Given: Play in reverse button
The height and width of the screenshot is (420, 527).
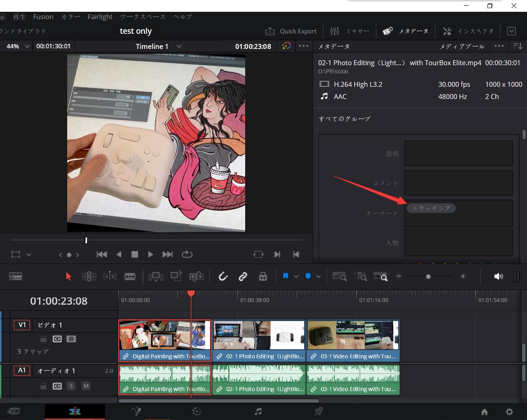Looking at the screenshot, I should coord(119,255).
